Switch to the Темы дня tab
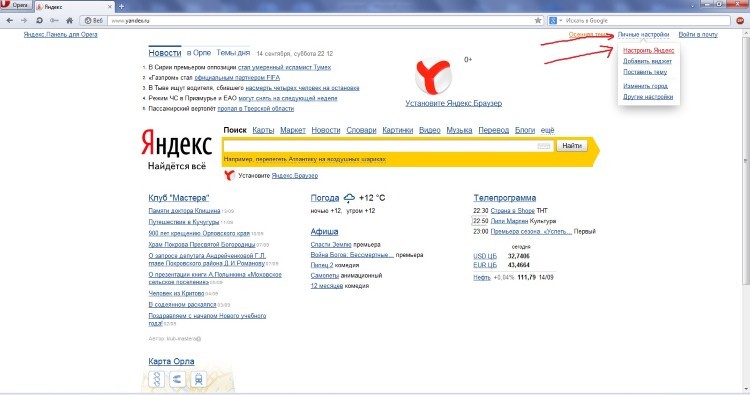 (x=233, y=53)
